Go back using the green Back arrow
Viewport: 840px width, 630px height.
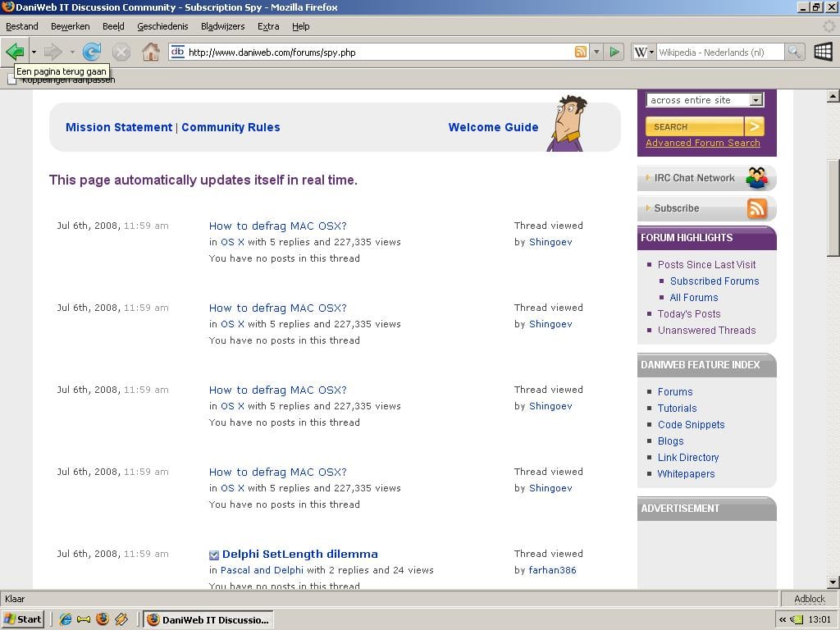(15, 52)
